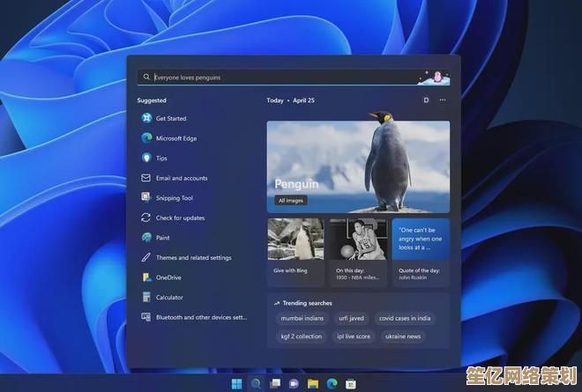Open the Tips app suggestion

point(161,159)
